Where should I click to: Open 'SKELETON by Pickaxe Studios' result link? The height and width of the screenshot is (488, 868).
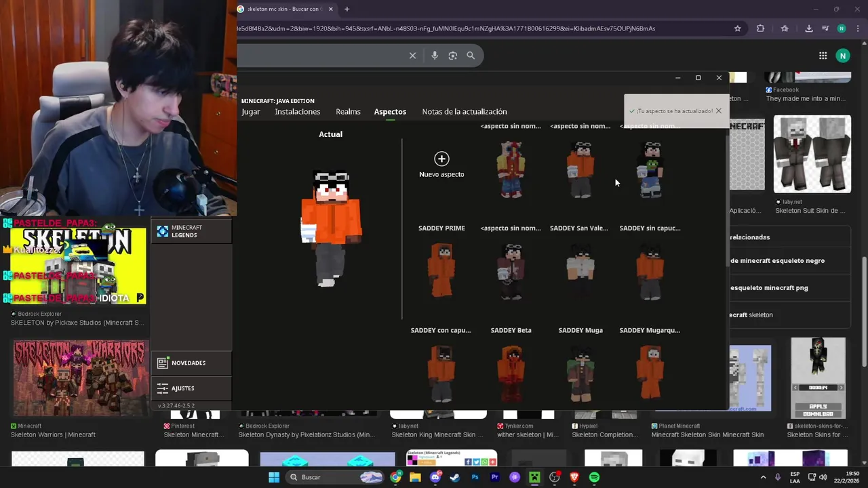[77, 323]
